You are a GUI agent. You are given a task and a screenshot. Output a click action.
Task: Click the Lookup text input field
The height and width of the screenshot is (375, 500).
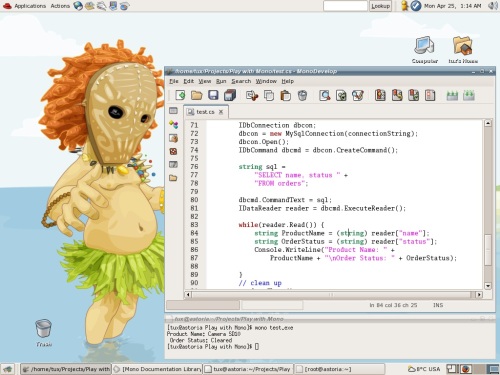click(x=345, y=6)
